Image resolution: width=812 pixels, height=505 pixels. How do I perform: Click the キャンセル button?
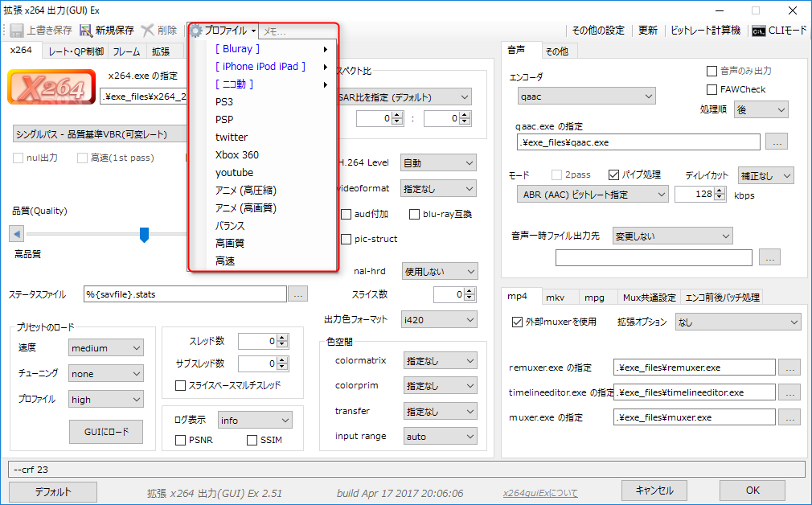[654, 490]
